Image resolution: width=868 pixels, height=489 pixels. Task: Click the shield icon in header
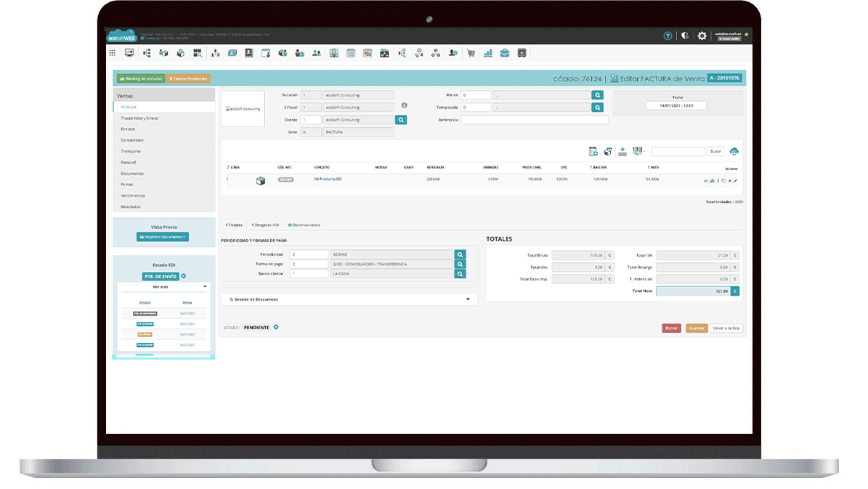coord(685,36)
